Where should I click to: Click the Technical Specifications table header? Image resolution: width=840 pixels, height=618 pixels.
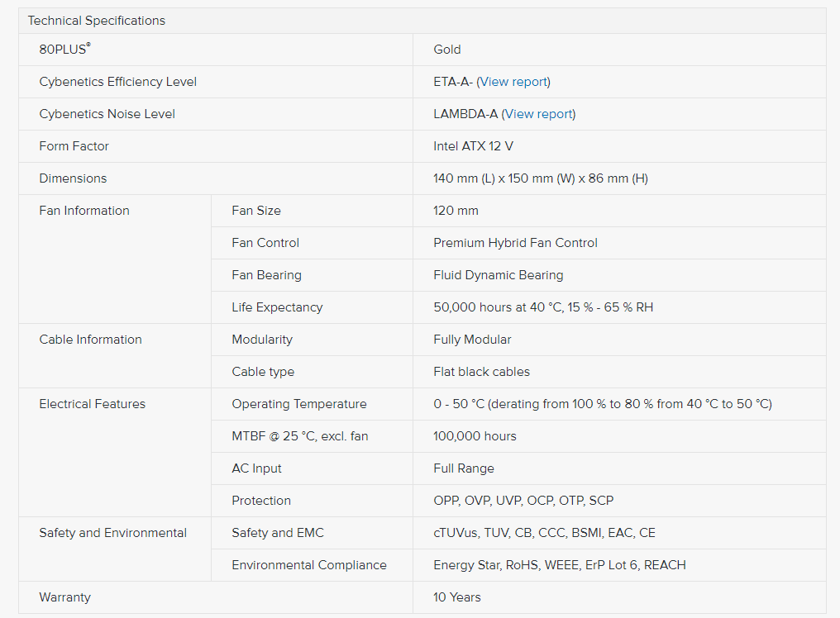[x=97, y=21]
